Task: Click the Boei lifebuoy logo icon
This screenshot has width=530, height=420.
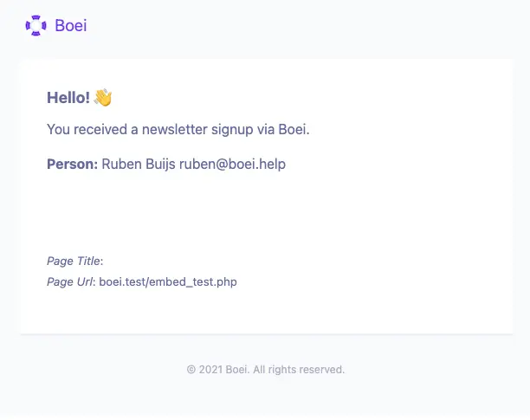Action: pos(36,26)
